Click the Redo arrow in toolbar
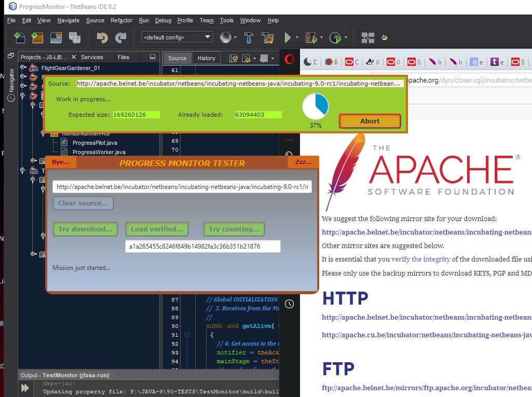The image size is (532, 397). (x=120, y=37)
